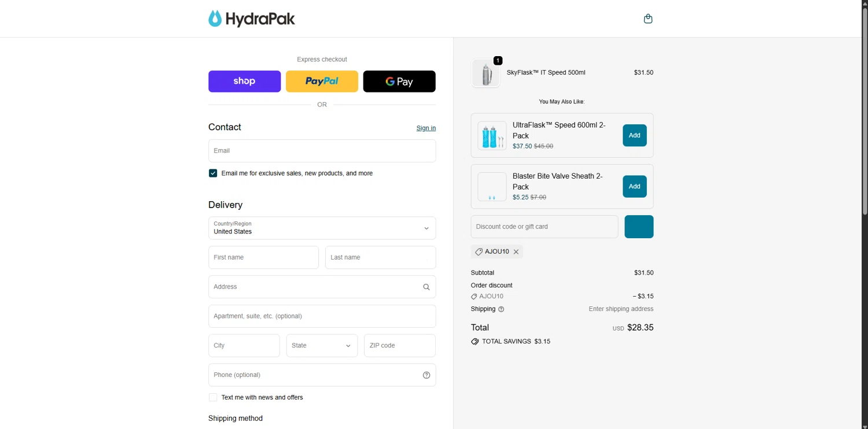Click the total savings tag icon

coord(475,342)
